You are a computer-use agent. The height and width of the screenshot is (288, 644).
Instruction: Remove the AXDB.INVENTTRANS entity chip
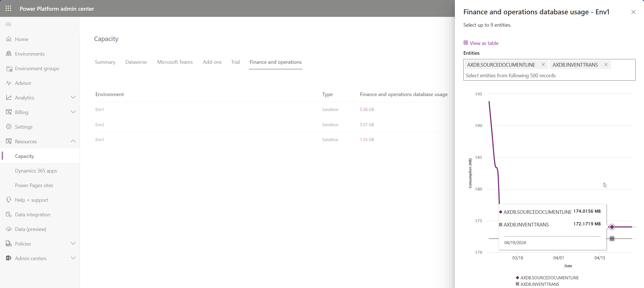click(x=606, y=65)
